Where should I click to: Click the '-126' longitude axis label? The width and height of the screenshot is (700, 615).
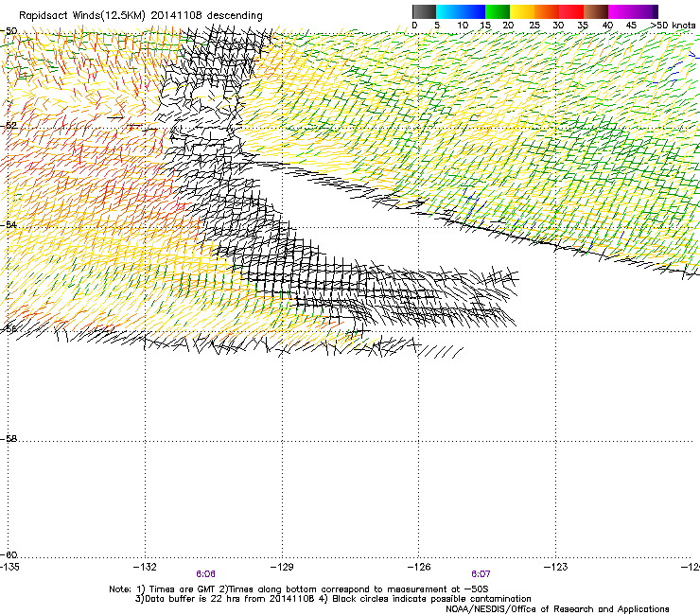[419, 567]
